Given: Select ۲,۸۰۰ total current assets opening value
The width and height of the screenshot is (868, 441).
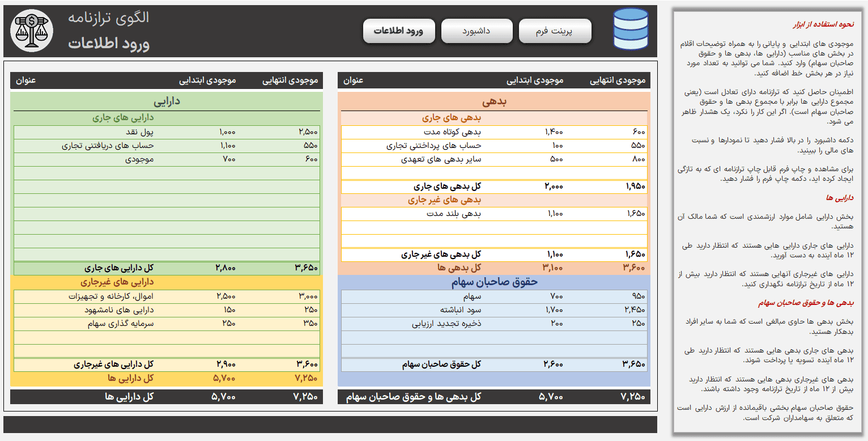Looking at the screenshot, I should coord(225,268).
